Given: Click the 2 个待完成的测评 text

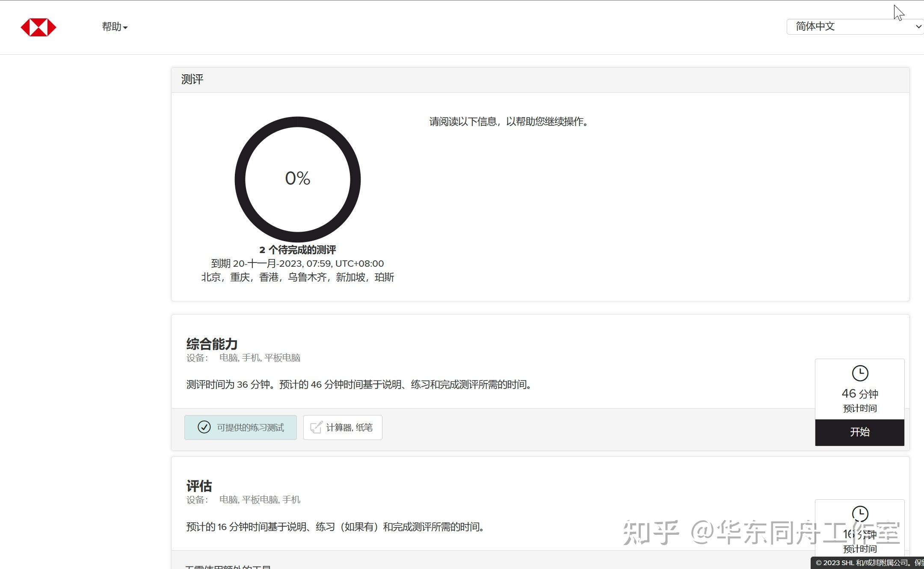Looking at the screenshot, I should (x=298, y=249).
